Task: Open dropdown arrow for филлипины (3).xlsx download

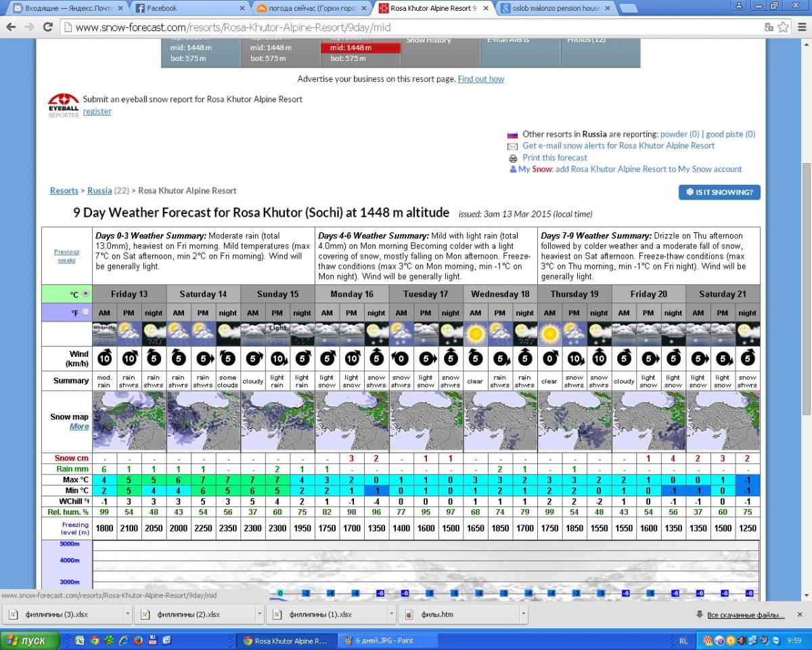Action: (128, 615)
